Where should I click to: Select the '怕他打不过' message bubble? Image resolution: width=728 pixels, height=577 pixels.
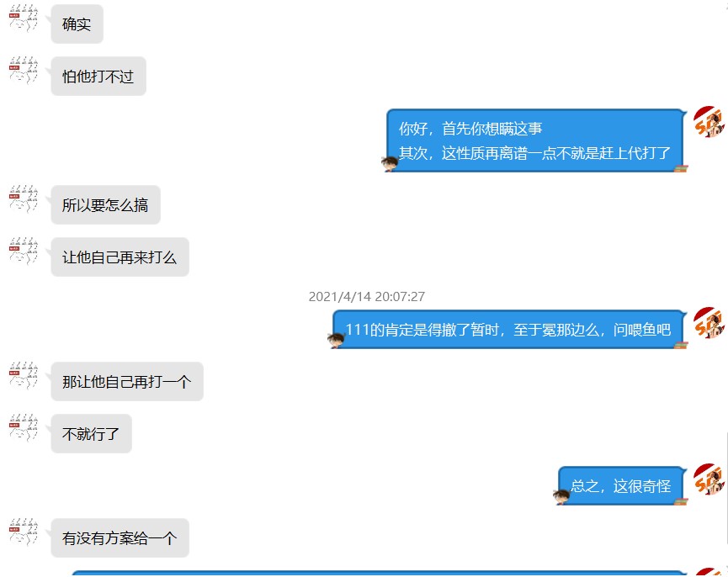[x=98, y=76]
